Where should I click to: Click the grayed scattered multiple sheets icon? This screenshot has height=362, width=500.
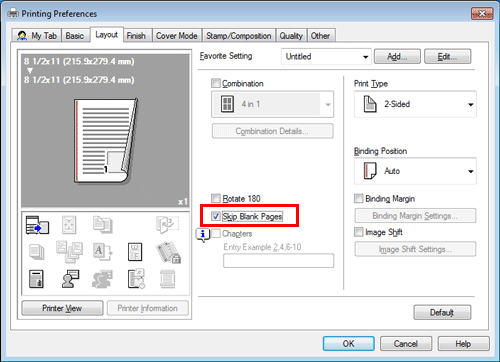(69, 252)
